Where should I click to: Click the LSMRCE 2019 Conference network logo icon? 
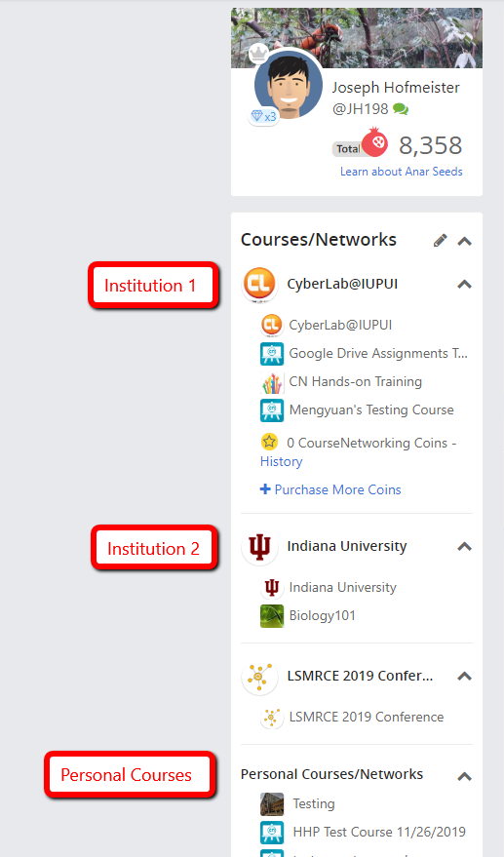tap(259, 678)
